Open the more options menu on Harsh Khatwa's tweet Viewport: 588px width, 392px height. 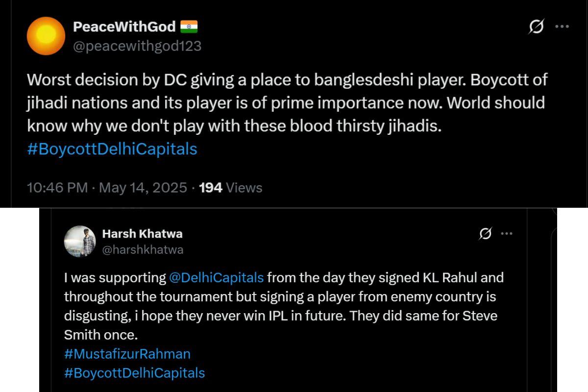[x=508, y=234]
